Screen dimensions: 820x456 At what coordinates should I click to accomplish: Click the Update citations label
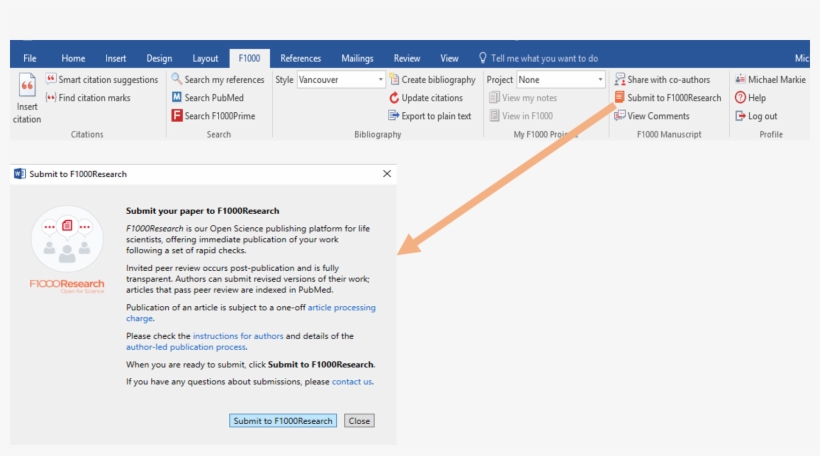[x=432, y=98]
